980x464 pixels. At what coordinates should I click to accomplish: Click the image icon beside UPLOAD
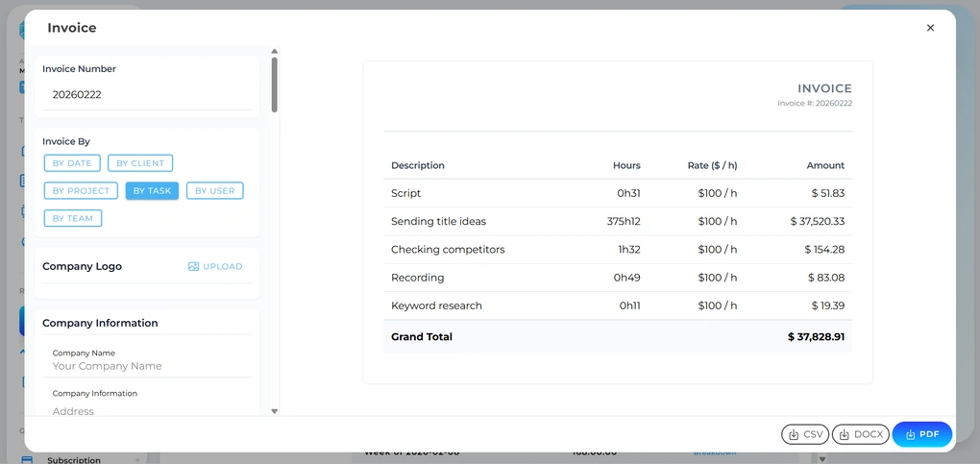pyautogui.click(x=194, y=266)
